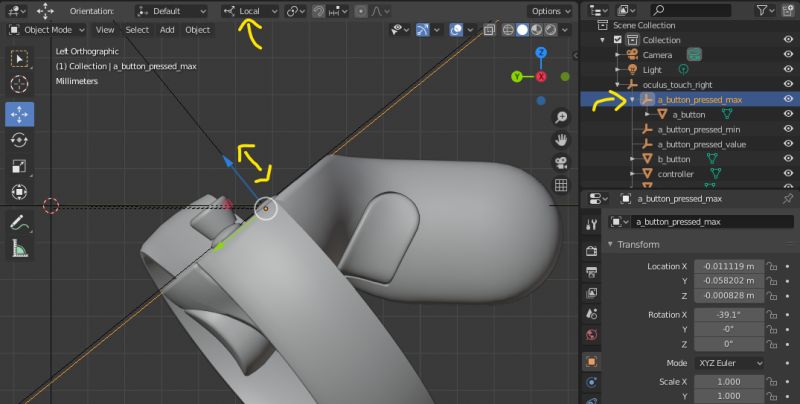
Task: Open the Object menu
Action: coord(197,30)
